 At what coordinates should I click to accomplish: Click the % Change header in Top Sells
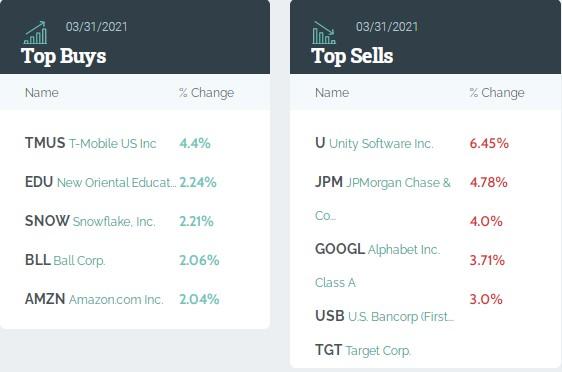497,92
